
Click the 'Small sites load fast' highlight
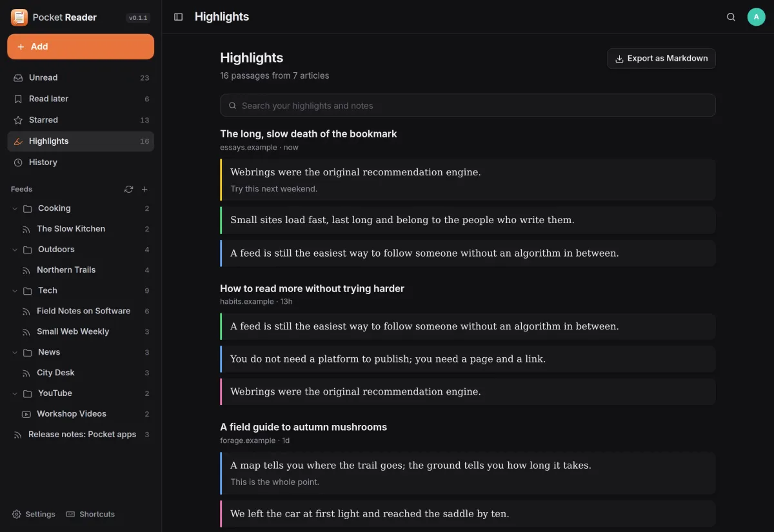468,220
